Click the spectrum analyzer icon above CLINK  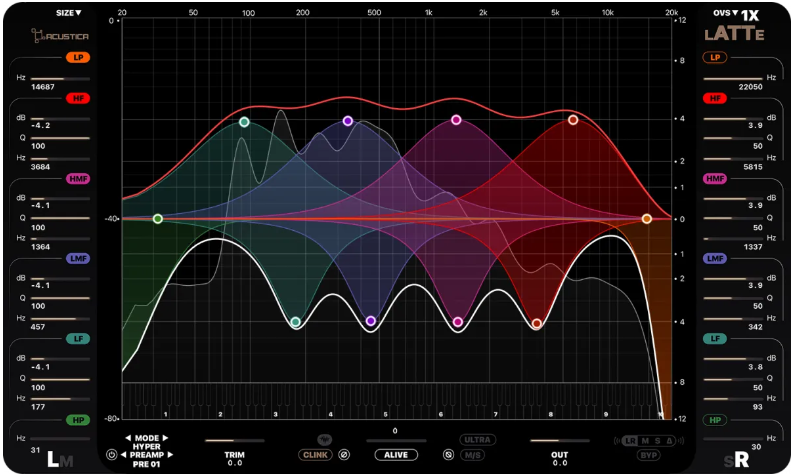[324, 440]
